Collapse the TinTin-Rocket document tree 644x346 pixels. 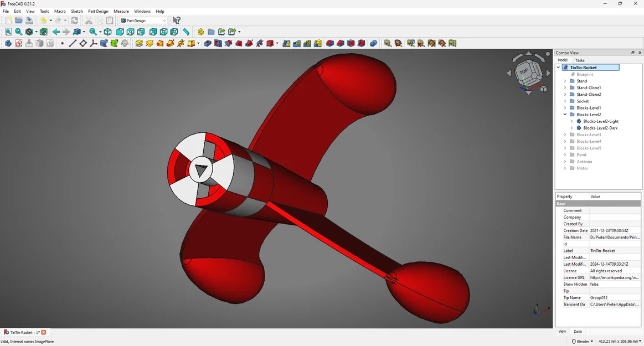(558, 68)
